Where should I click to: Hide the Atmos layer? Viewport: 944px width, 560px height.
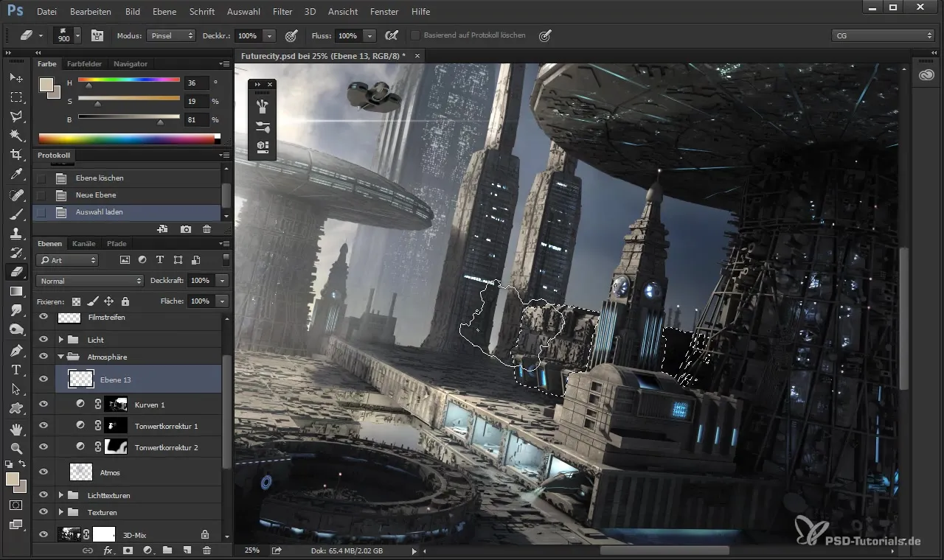point(44,472)
